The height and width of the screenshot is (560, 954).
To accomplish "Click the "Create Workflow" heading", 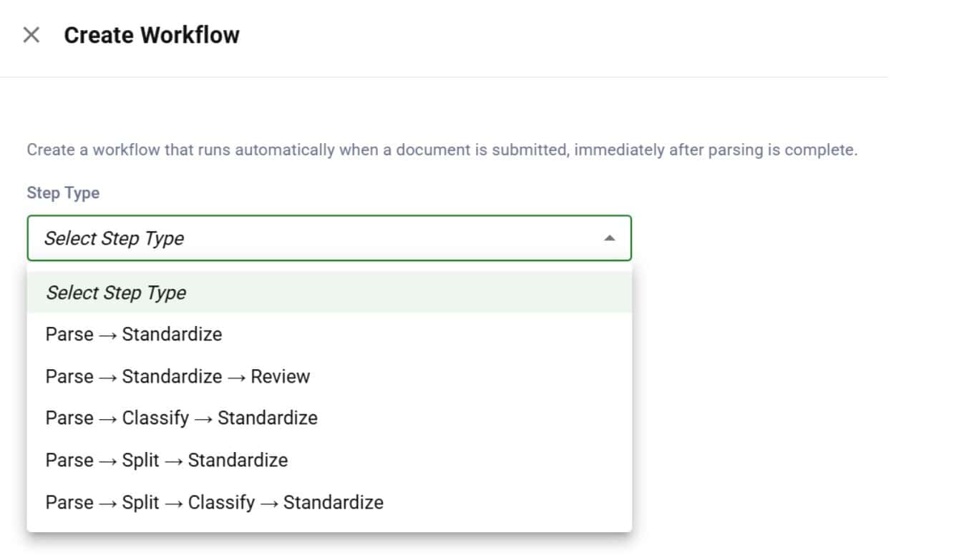I will pyautogui.click(x=152, y=35).
